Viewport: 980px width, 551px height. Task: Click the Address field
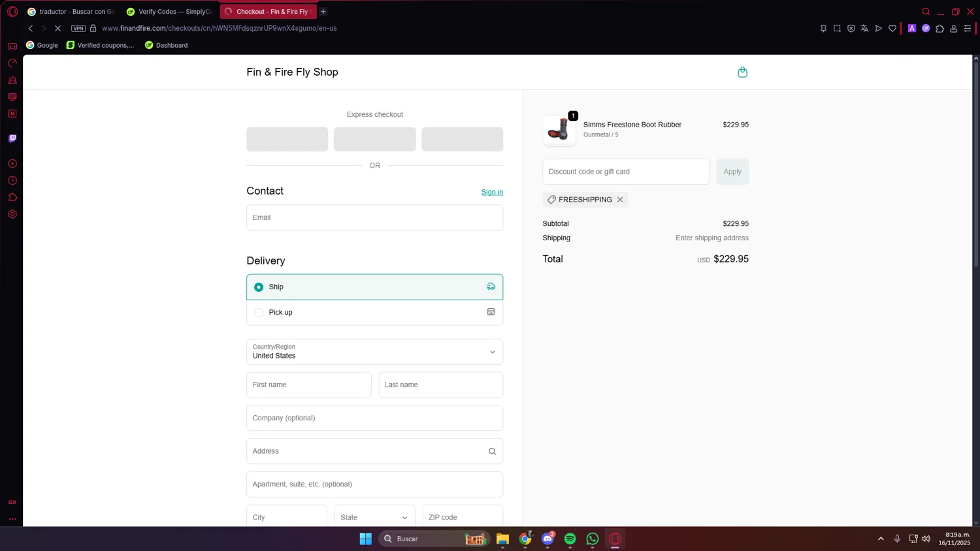374,451
